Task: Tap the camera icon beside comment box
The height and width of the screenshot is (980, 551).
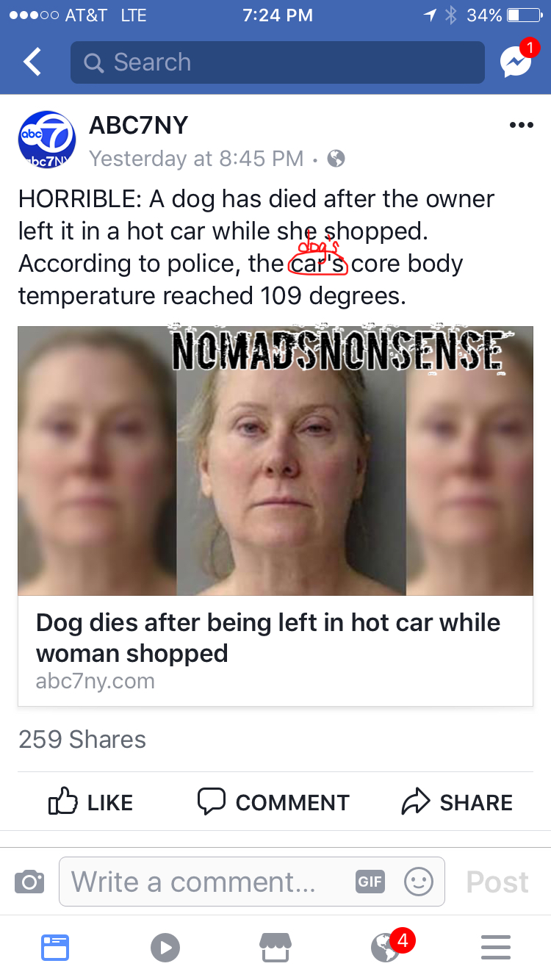Action: [x=29, y=881]
